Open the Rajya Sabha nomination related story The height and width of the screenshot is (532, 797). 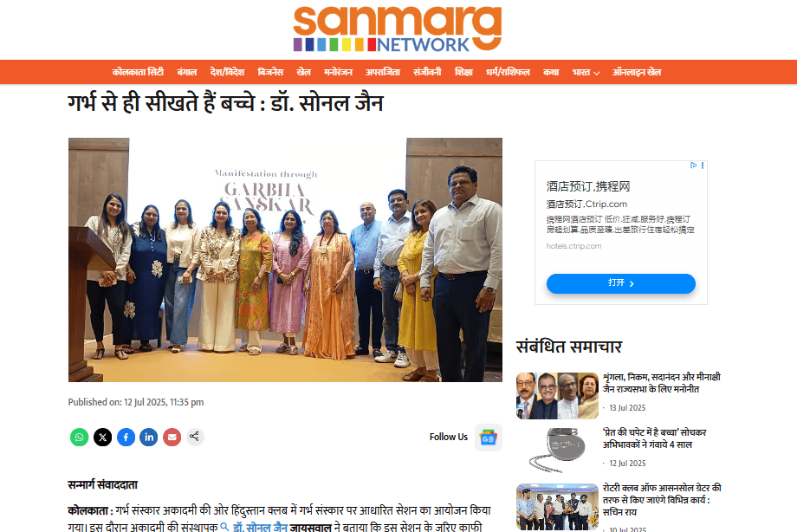tap(661, 383)
